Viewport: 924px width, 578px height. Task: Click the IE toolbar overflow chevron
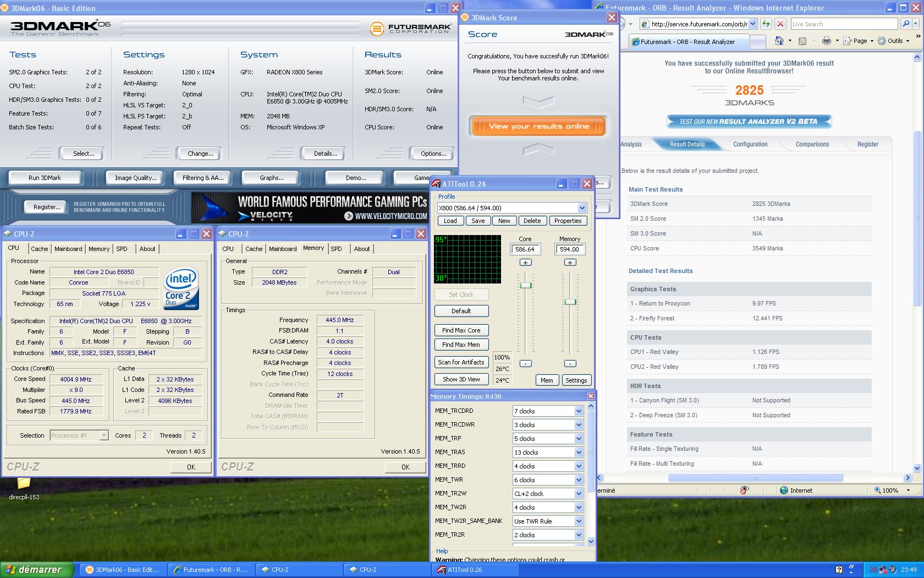click(917, 37)
